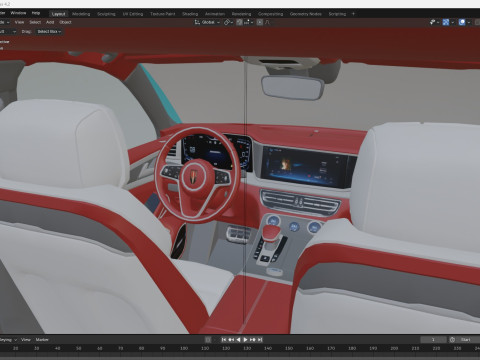Open the timeline View menu
480x360 pixels.
click(25, 340)
